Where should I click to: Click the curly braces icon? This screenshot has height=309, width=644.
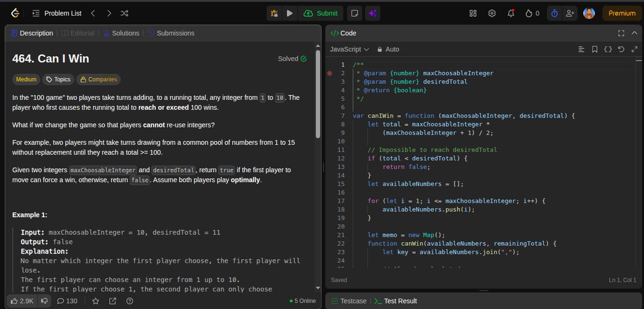coord(608,49)
